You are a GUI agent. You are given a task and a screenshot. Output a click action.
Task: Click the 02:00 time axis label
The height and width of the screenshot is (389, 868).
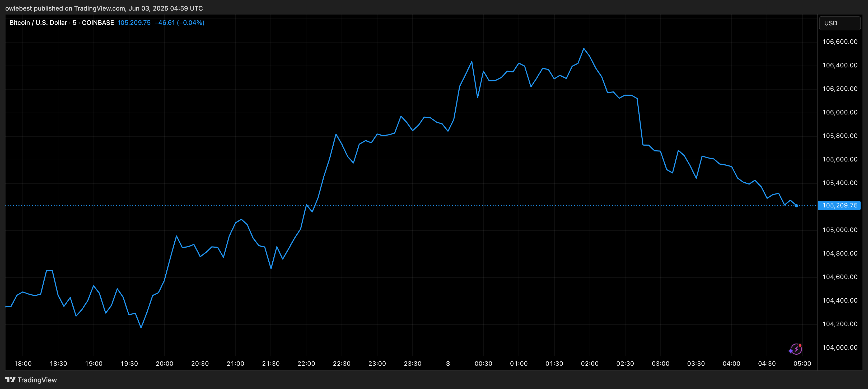click(589, 363)
